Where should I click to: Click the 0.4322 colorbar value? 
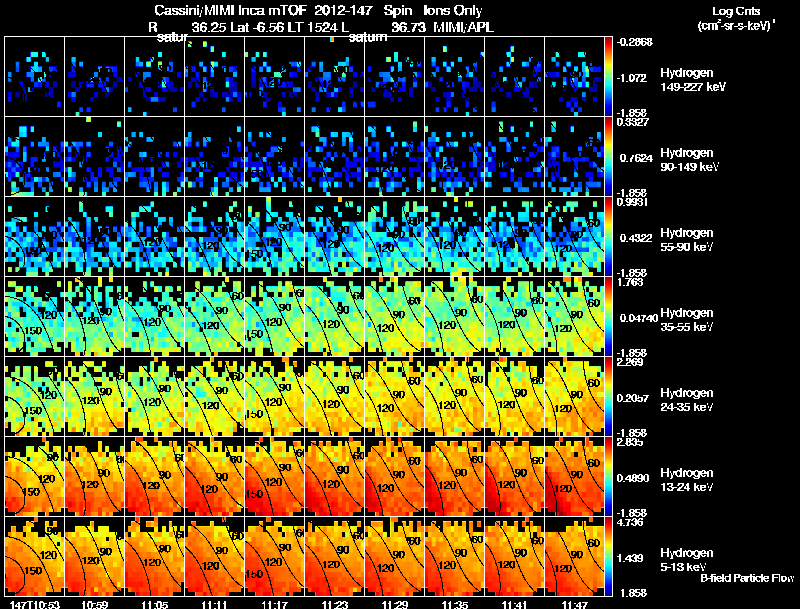[x=636, y=238]
